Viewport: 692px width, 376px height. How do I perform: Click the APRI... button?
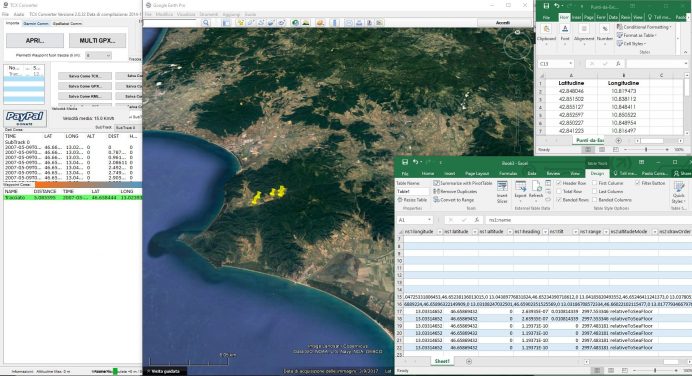click(35, 41)
